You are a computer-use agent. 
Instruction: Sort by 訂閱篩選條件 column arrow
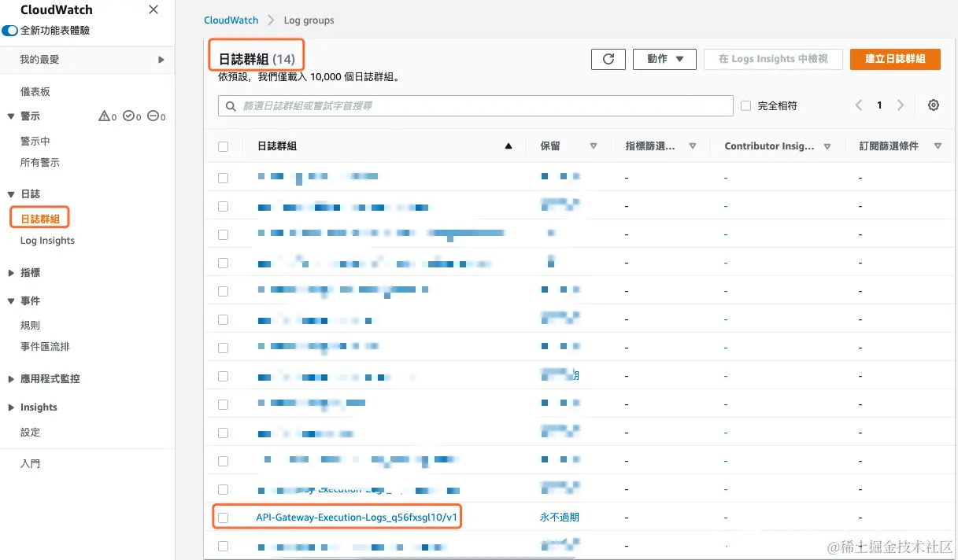coord(938,146)
